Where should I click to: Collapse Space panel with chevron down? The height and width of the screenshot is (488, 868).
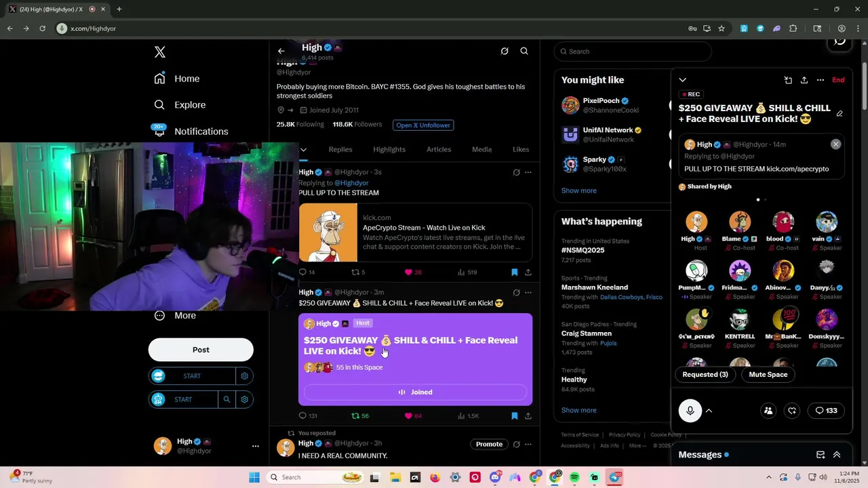tap(683, 80)
